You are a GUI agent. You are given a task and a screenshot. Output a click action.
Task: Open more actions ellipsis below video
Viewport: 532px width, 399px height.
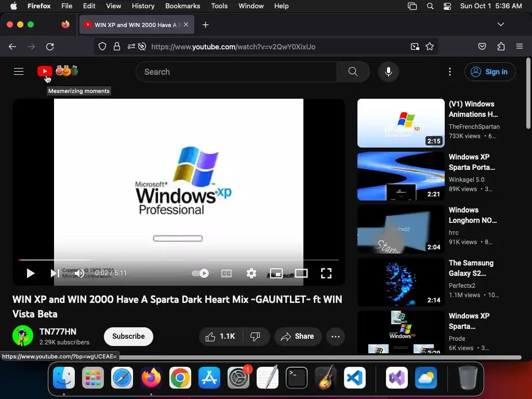(x=336, y=336)
